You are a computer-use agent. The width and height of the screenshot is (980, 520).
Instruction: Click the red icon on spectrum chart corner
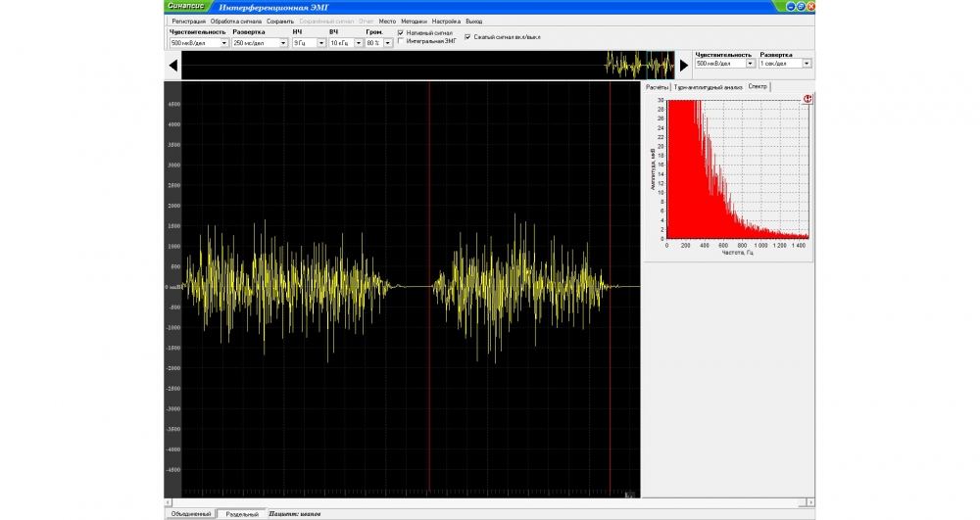pos(808,99)
